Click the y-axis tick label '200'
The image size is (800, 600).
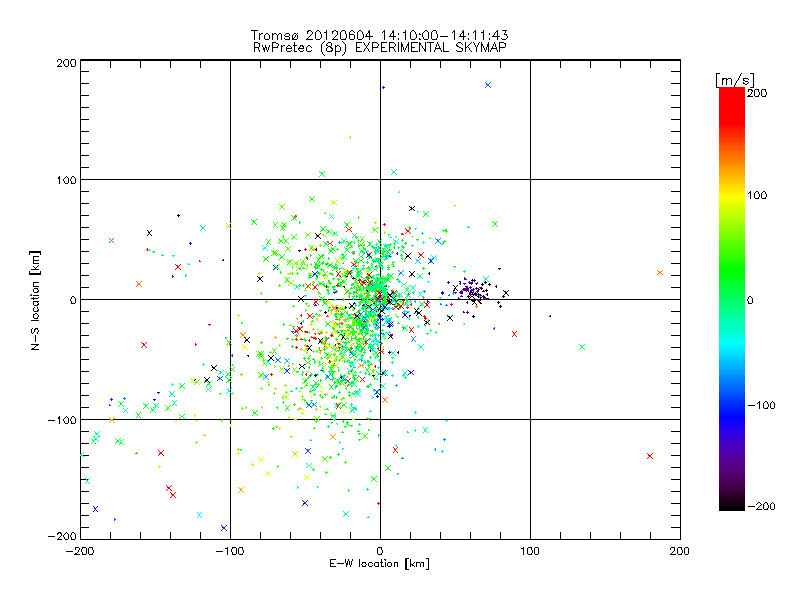pos(66,63)
